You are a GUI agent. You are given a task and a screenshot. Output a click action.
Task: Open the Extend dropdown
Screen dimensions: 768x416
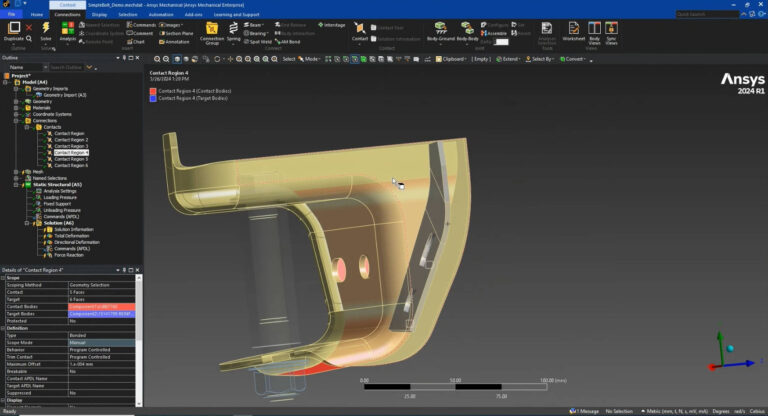[x=508, y=59]
